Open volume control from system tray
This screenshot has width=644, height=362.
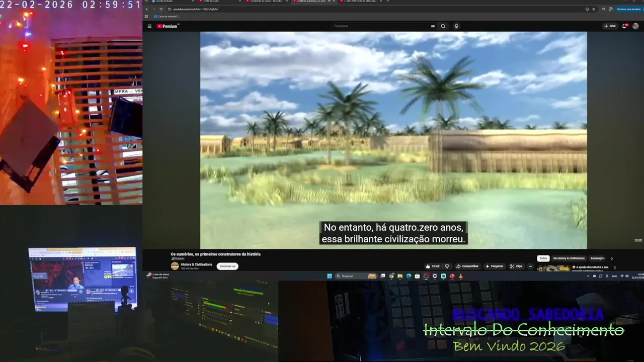coord(627,276)
